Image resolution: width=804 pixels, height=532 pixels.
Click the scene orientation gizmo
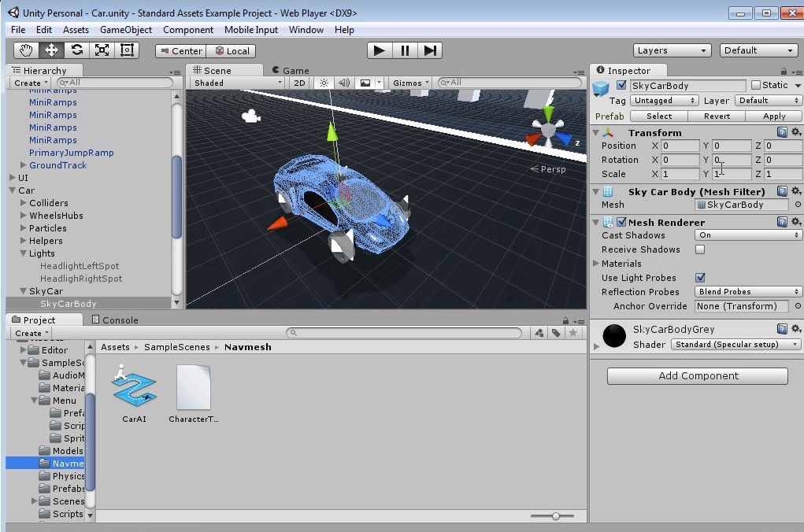[549, 128]
